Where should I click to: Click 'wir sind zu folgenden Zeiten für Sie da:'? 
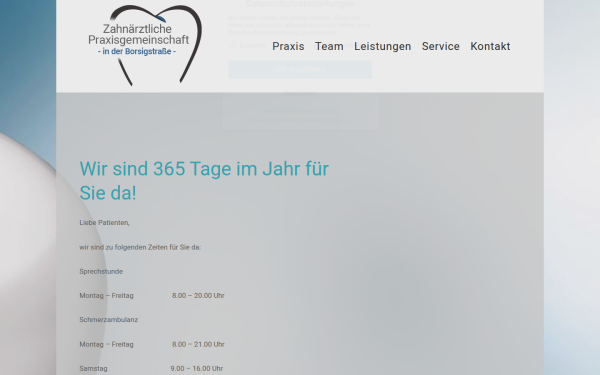(140, 247)
